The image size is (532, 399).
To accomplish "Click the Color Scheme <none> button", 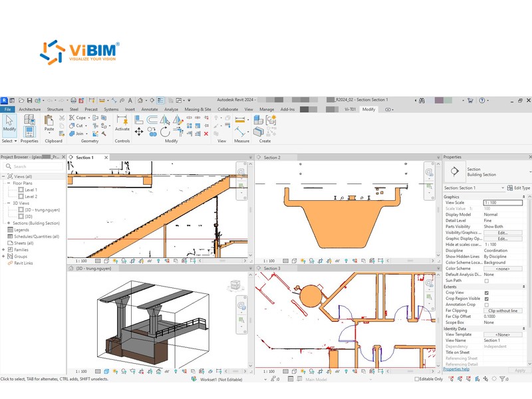I will point(503,269).
